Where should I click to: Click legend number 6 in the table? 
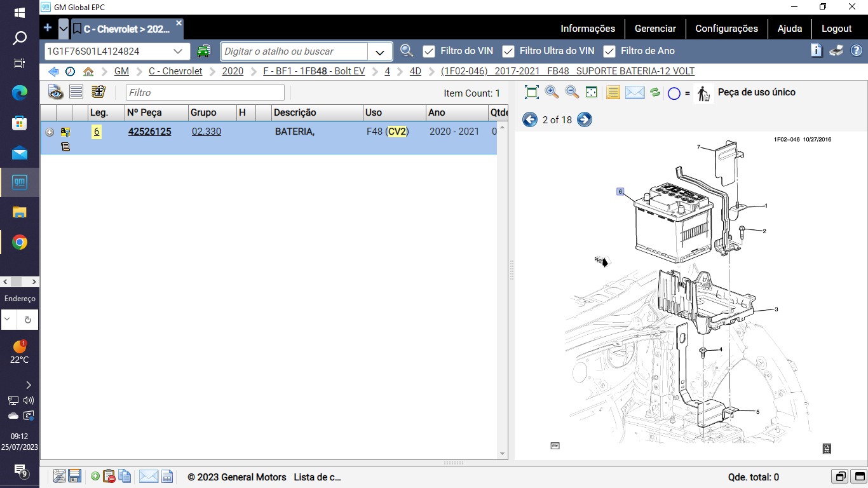(97, 132)
